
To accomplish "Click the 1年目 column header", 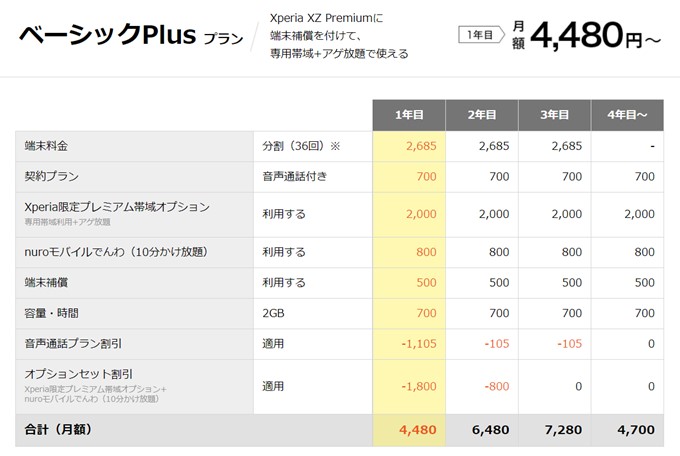I will [408, 116].
